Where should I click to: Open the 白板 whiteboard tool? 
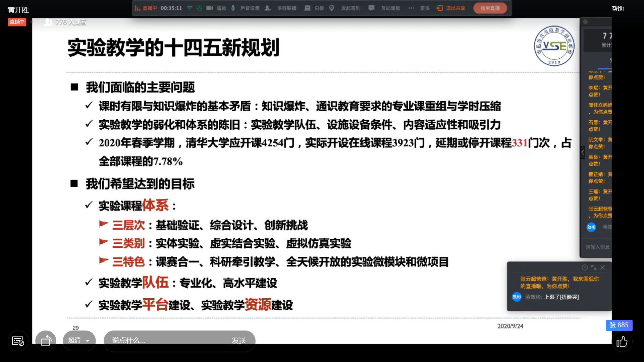point(314,8)
